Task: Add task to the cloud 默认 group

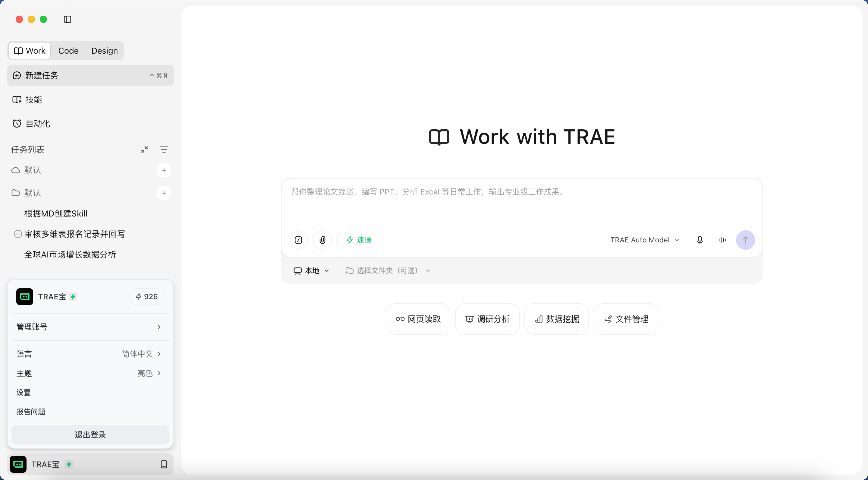Action: click(x=164, y=170)
